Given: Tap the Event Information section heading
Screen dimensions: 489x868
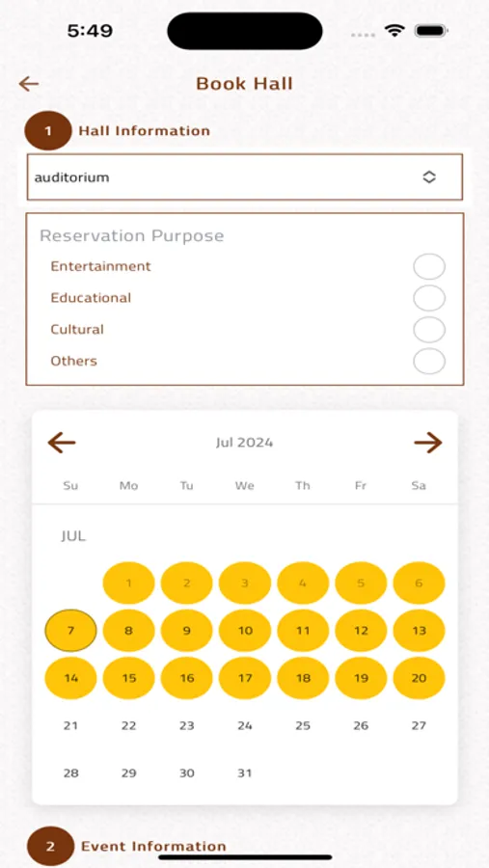Looking at the screenshot, I should [x=154, y=847].
